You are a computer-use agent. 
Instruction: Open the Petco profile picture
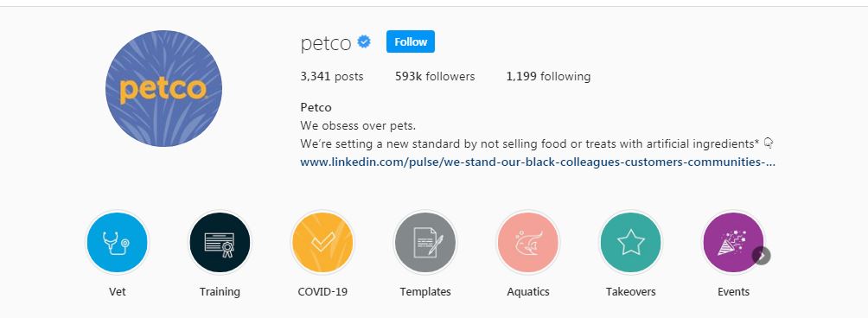pyautogui.click(x=164, y=88)
